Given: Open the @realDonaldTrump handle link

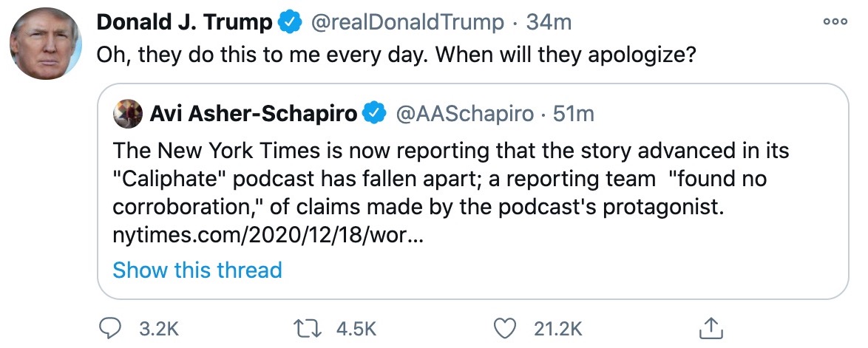Looking at the screenshot, I should coord(407,23).
